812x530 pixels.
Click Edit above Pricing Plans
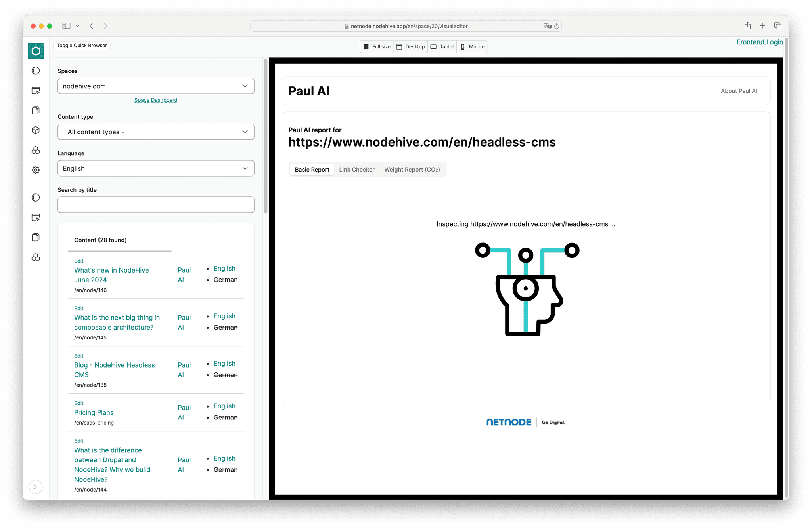[79, 403]
